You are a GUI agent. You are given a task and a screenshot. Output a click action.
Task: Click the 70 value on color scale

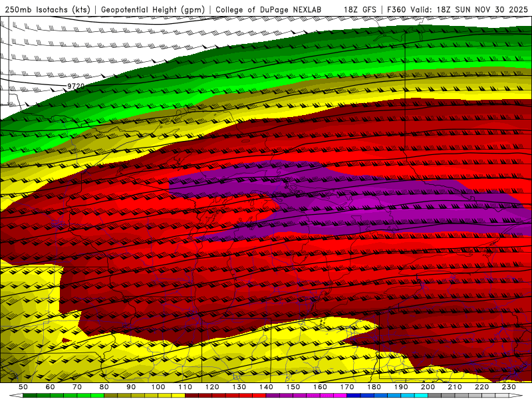pos(77,387)
